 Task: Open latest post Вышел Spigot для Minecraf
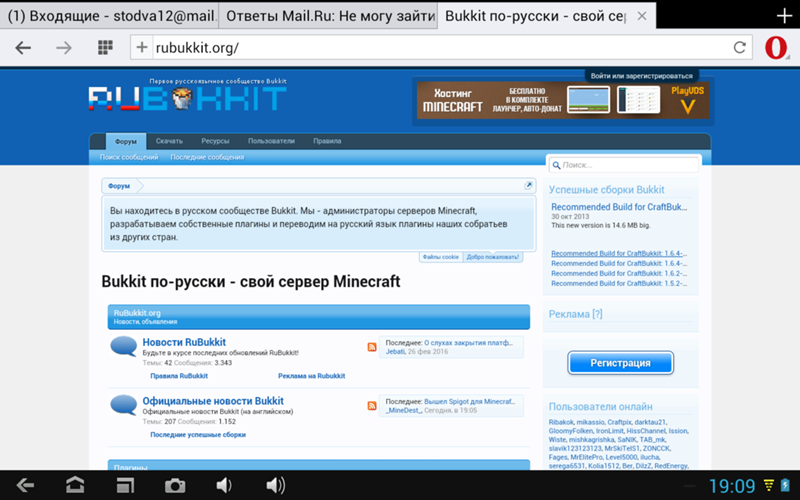pyautogui.click(x=469, y=402)
